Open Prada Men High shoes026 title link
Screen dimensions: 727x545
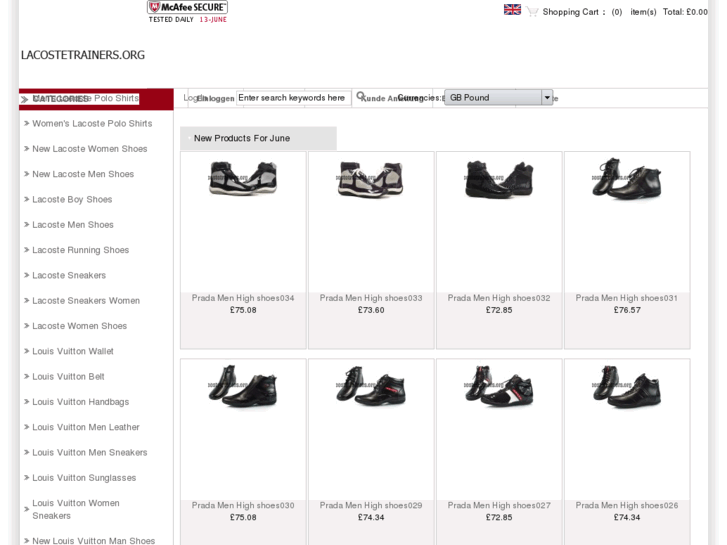627,505
